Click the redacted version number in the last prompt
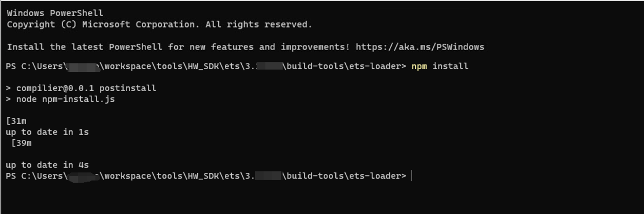Image resolution: width=644 pixels, height=214 pixels. pyautogui.click(x=268, y=176)
